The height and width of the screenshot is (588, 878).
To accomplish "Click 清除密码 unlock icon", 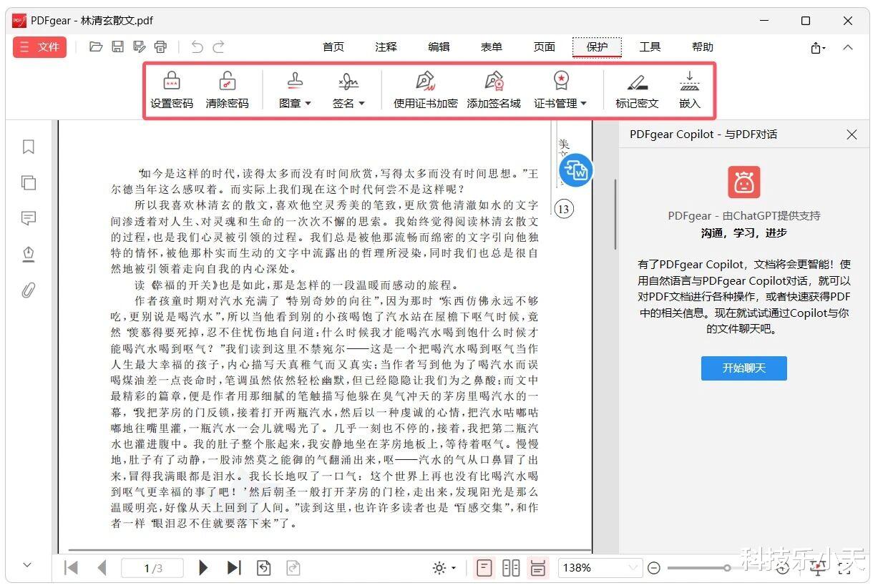I will point(227,90).
